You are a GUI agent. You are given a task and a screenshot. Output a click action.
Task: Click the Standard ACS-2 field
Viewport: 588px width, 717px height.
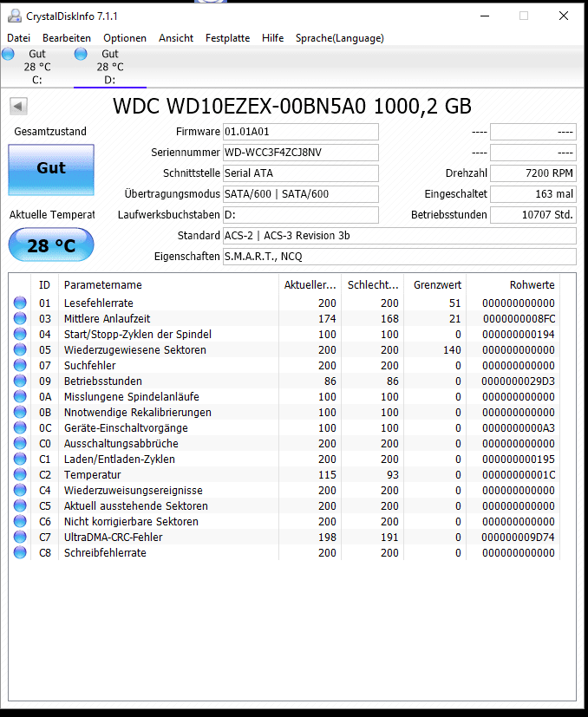click(400, 236)
